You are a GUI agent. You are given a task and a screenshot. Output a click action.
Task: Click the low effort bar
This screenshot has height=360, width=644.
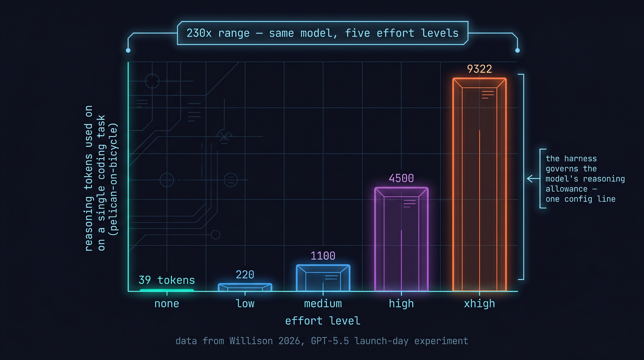tap(245, 287)
